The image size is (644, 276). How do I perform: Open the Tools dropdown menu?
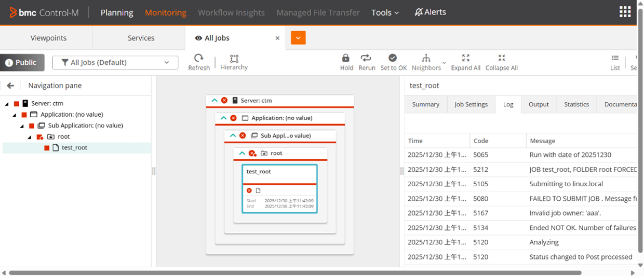tap(385, 12)
